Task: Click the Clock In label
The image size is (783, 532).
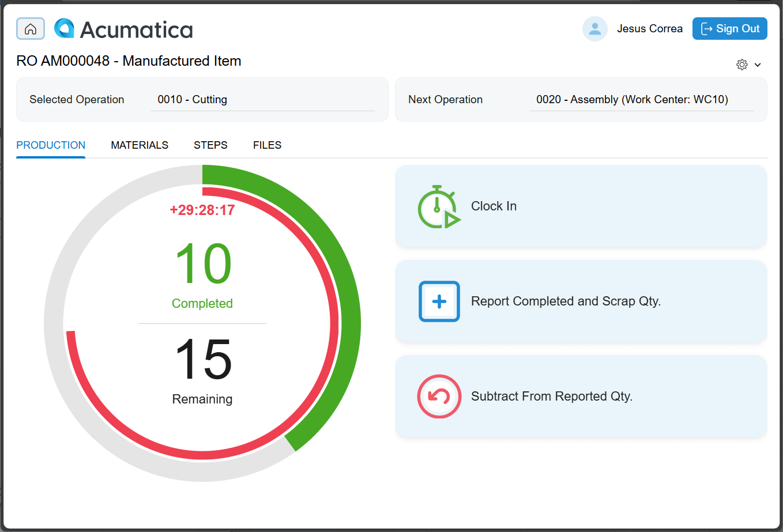Action: point(494,206)
